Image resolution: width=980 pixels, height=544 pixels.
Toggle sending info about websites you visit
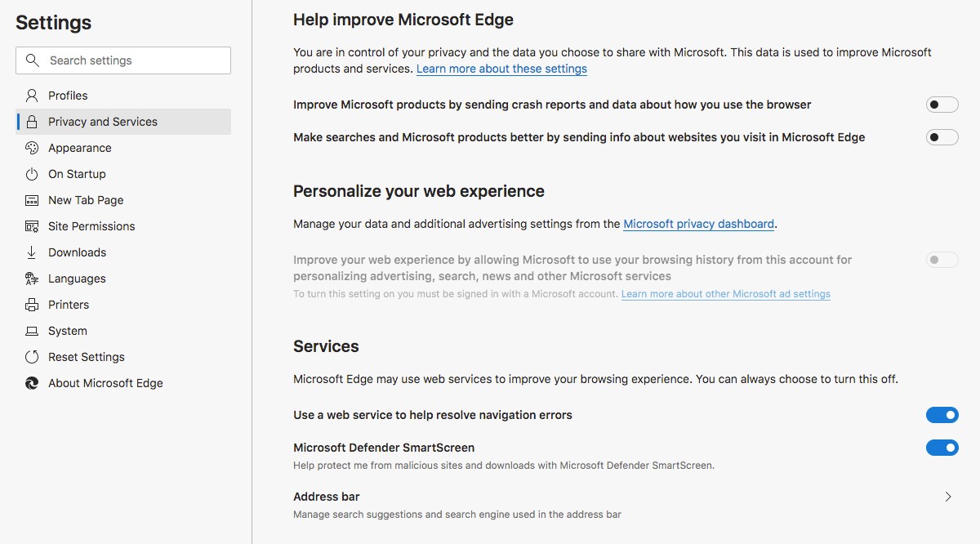[942, 137]
